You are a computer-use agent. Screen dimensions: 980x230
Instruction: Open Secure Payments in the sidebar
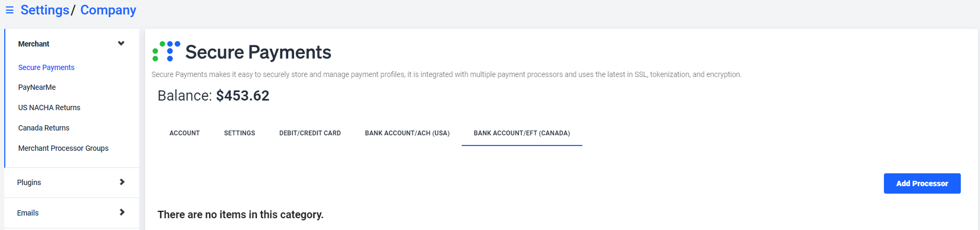point(46,67)
